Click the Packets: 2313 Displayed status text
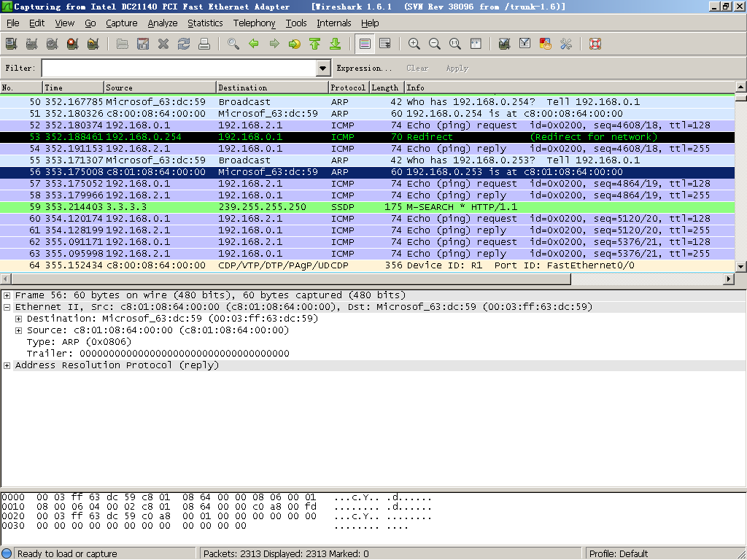747x560 pixels. (x=286, y=554)
